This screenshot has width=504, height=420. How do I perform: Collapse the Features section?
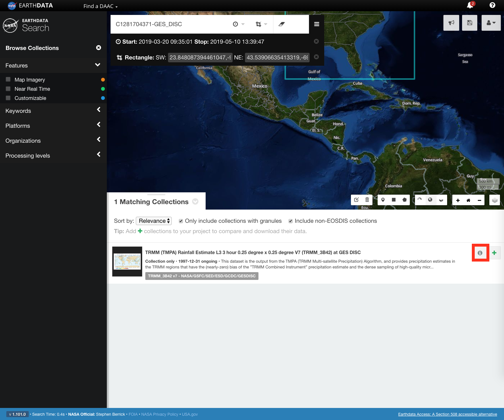98,65
